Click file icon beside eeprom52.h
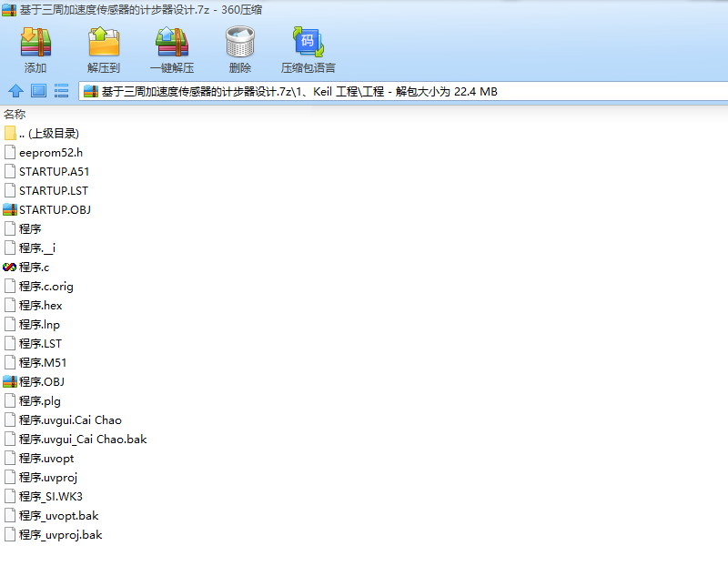Image resolution: width=728 pixels, height=566 pixels. click(x=10, y=153)
